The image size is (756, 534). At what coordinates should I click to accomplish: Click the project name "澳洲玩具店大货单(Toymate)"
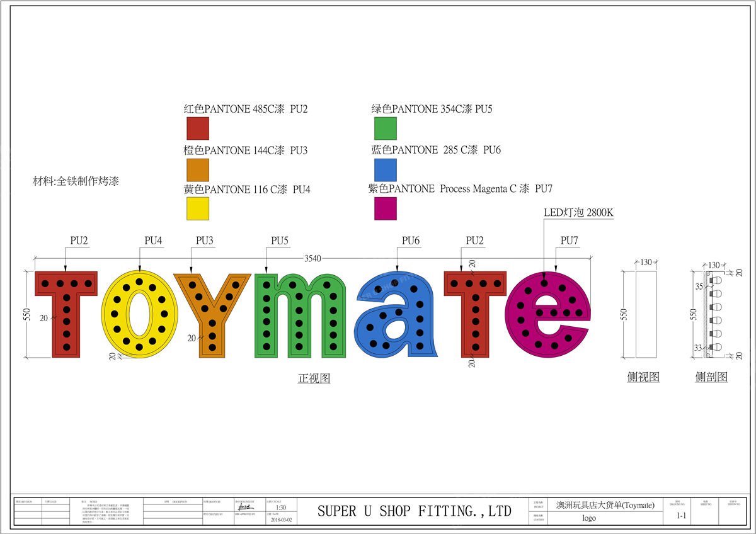pos(605,505)
